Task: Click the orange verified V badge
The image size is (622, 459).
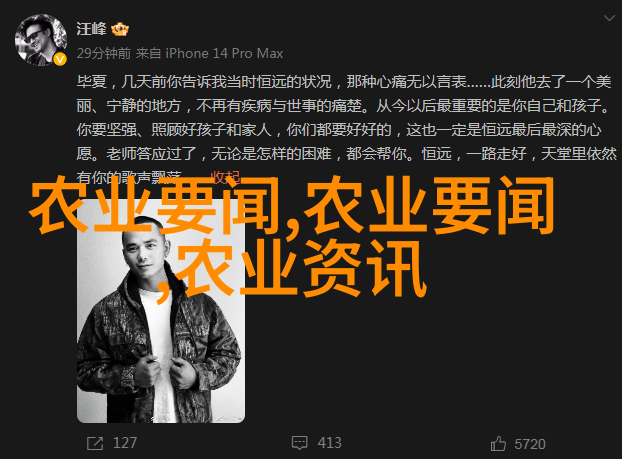Action: (x=60, y=60)
